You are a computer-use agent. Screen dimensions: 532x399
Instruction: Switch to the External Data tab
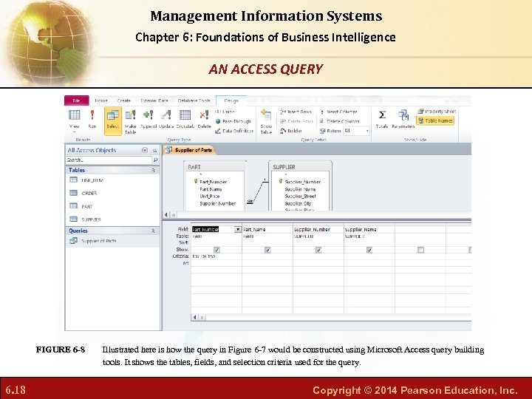click(154, 100)
